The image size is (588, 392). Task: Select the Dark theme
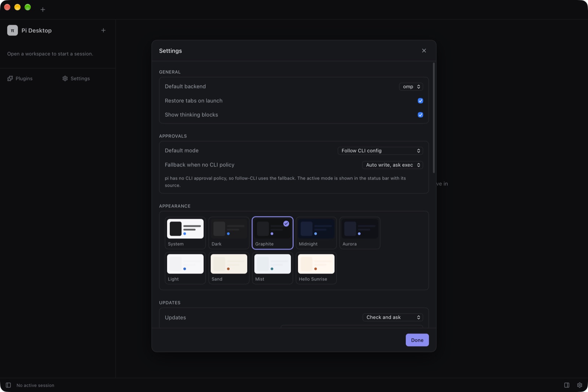click(x=229, y=233)
